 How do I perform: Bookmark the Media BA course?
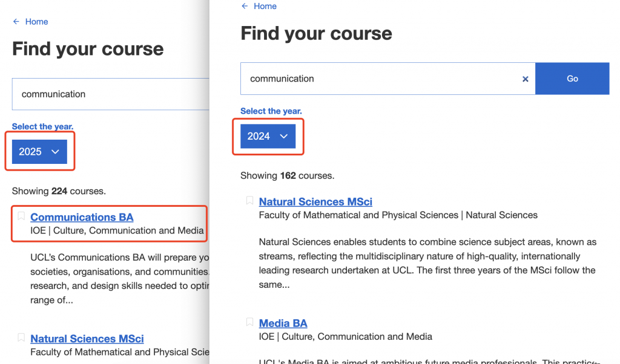249,322
